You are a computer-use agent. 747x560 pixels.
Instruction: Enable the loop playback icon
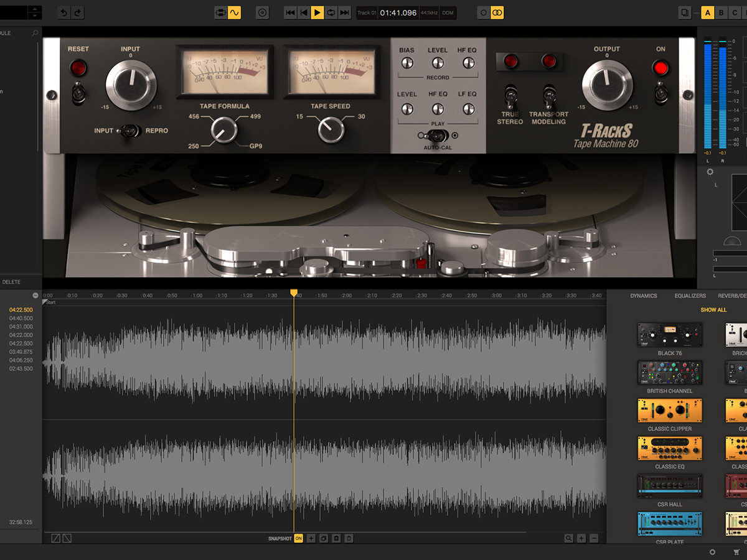[x=331, y=12]
